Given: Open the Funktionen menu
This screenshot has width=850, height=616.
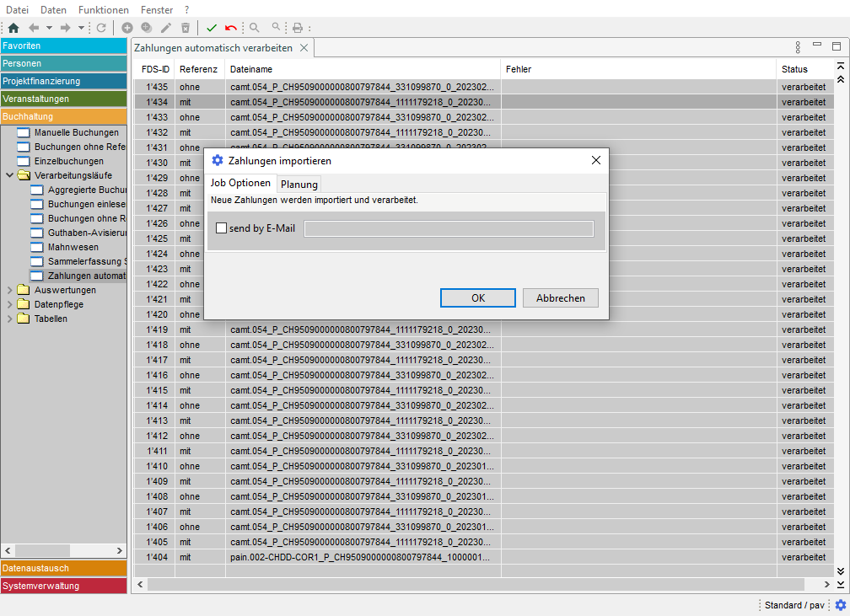Looking at the screenshot, I should tap(103, 10).
